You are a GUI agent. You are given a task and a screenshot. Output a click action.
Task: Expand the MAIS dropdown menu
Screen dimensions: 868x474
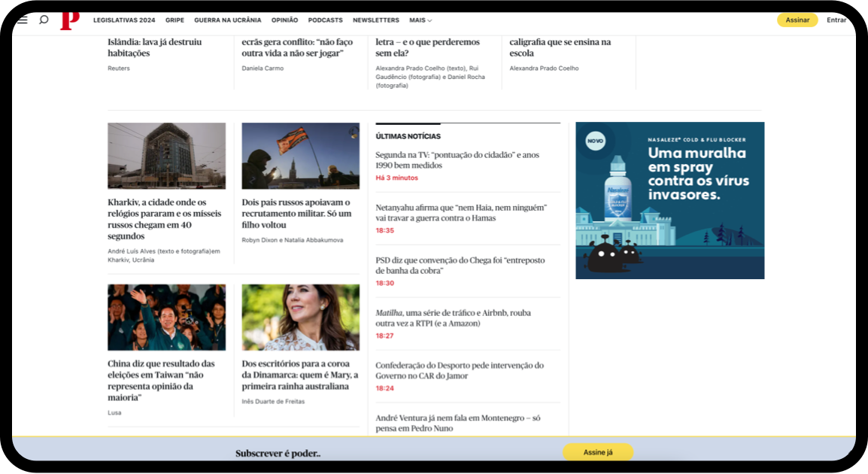point(420,20)
